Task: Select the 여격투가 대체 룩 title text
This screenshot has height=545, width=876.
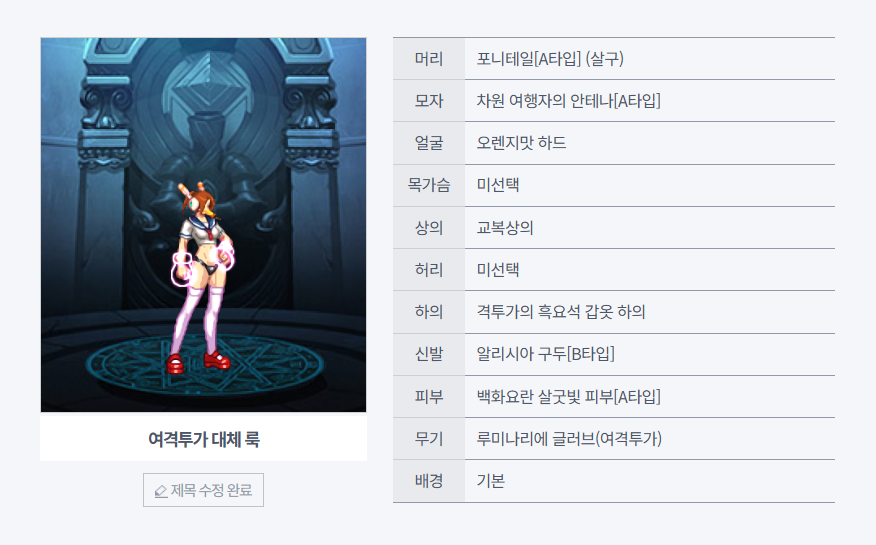Action: tap(203, 439)
